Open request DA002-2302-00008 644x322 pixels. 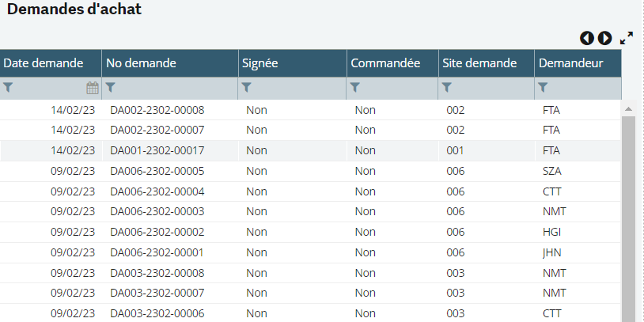(x=157, y=110)
